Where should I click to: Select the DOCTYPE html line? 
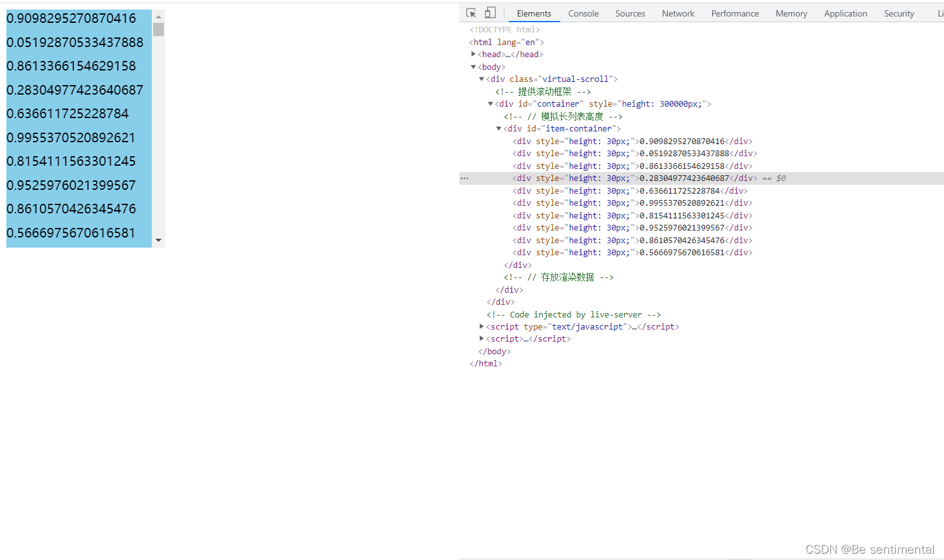tap(504, 29)
